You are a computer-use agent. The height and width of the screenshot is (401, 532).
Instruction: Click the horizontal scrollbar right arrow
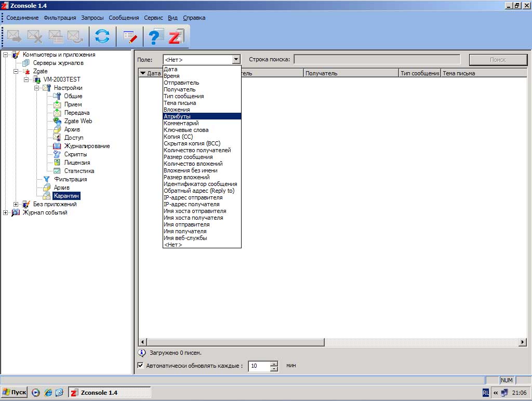click(x=523, y=342)
